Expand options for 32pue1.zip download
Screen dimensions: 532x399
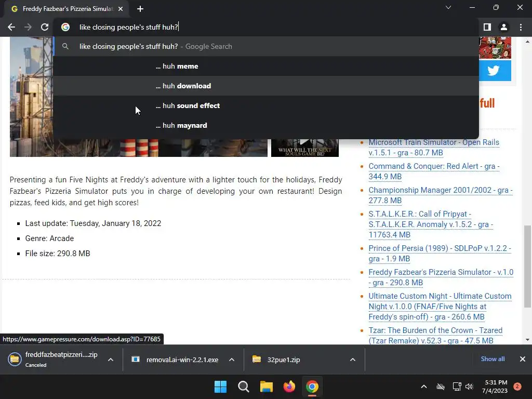click(353, 360)
